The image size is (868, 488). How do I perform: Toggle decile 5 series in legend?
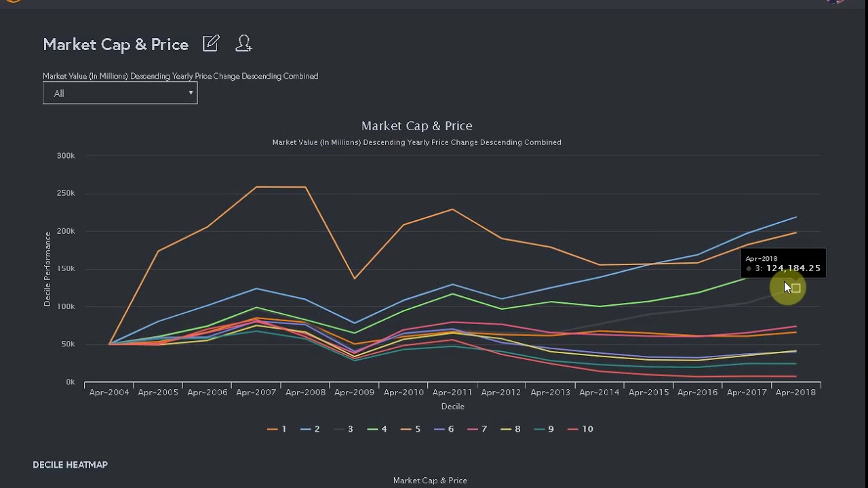click(x=410, y=429)
